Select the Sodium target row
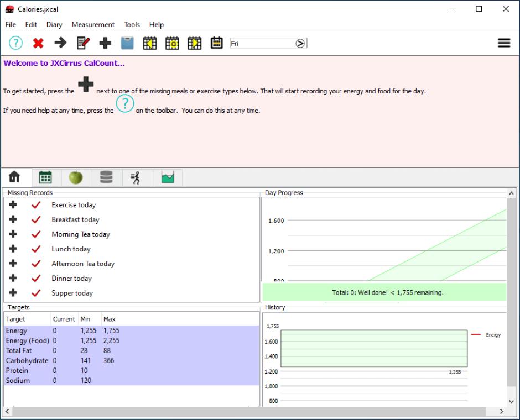This screenshot has height=420, width=520. pos(132,380)
